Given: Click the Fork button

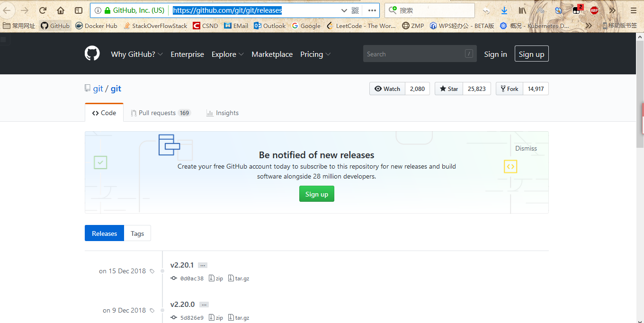Looking at the screenshot, I should (x=510, y=89).
